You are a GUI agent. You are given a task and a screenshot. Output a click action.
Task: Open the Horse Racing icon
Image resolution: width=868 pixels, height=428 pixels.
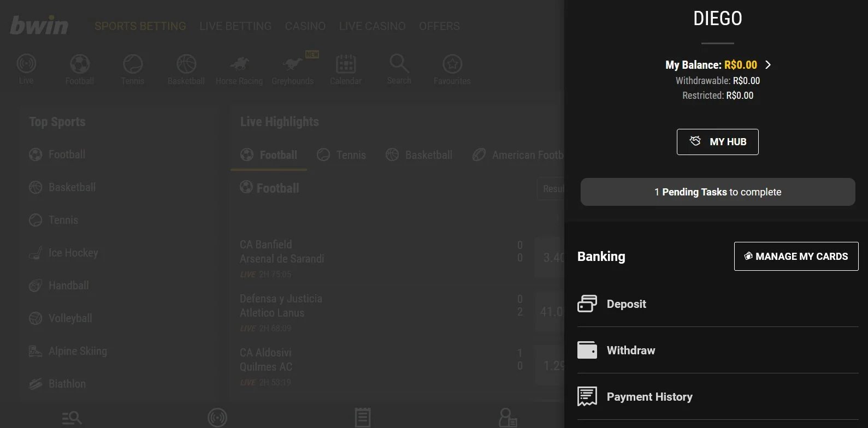[x=239, y=64]
